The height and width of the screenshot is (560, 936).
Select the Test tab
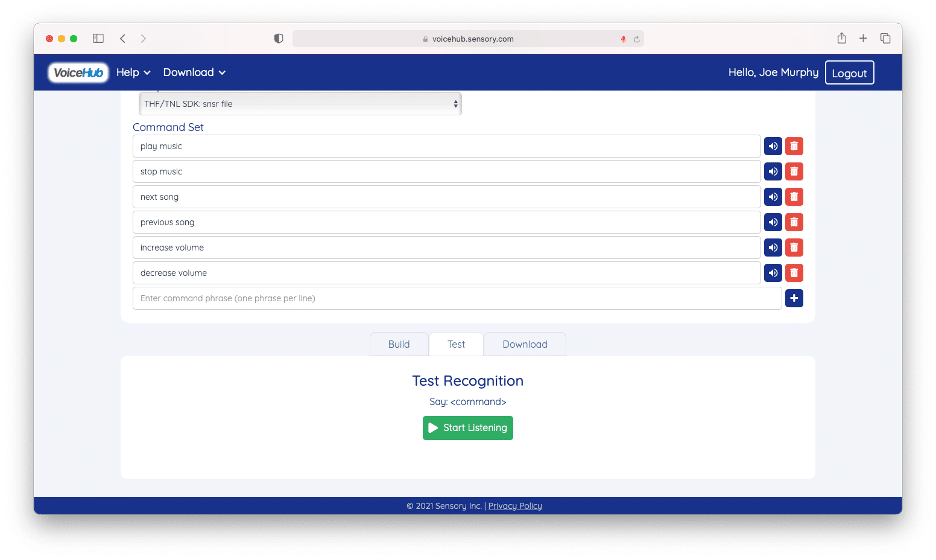[x=456, y=344]
